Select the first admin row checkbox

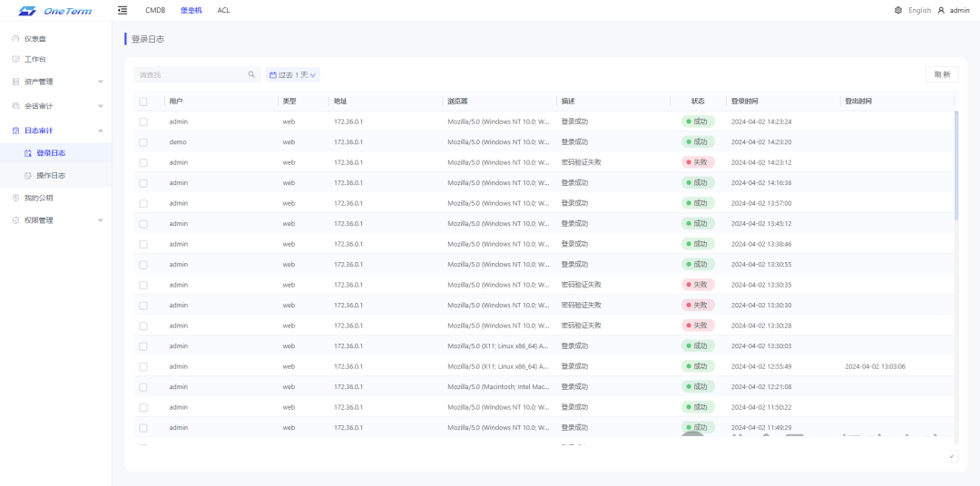coord(143,121)
